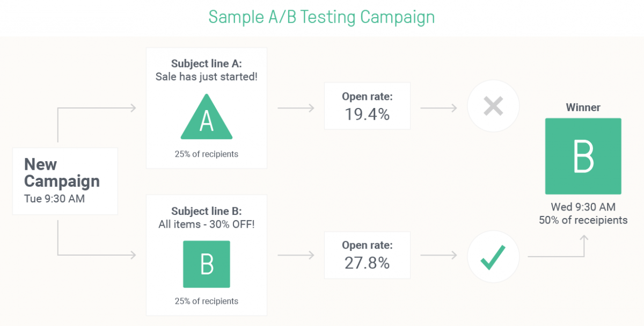Screen dimensions: 644x326
Task: Click the "Wed 9:30 AM" send time text
Action: [583, 207]
